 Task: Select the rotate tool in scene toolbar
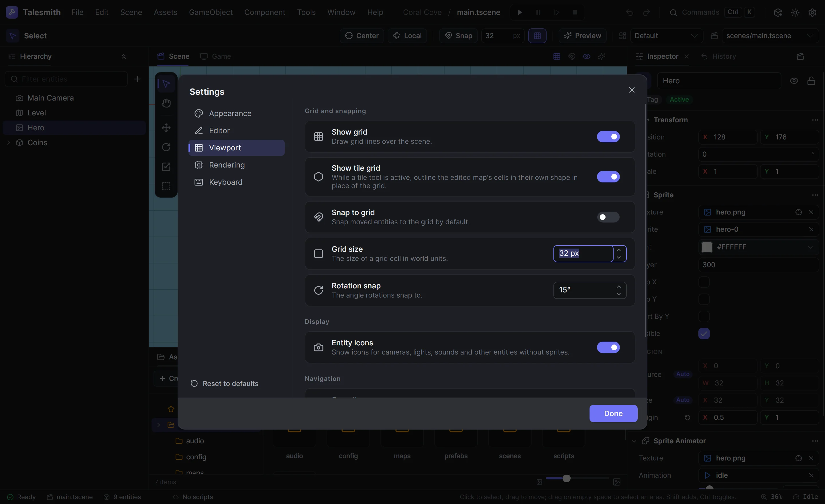(166, 147)
